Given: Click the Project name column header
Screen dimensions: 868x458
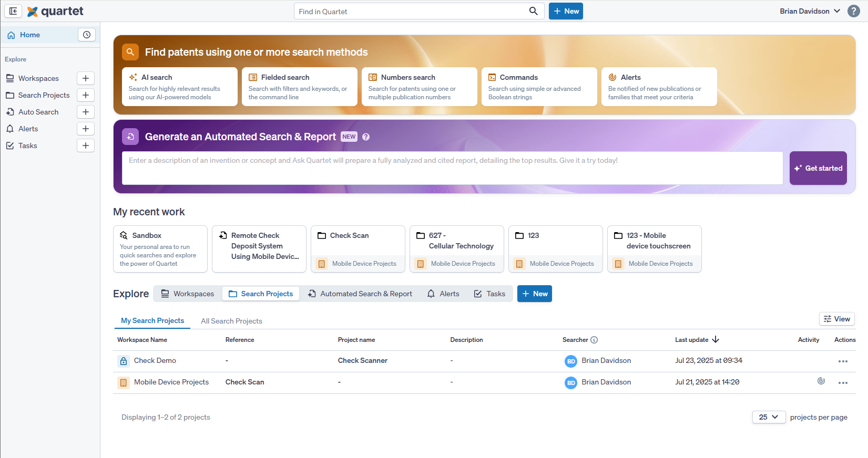Looking at the screenshot, I should point(356,340).
